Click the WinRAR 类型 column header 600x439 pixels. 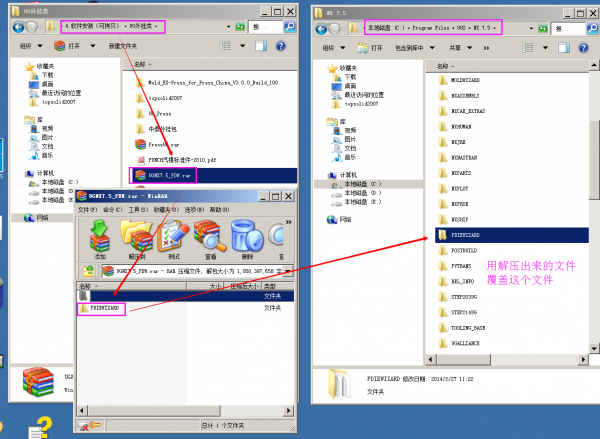click(278, 286)
